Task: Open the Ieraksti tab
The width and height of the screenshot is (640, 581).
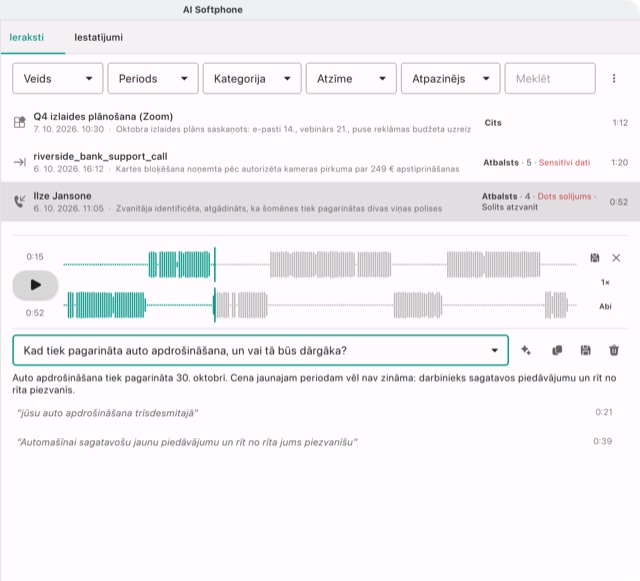Action: point(27,38)
